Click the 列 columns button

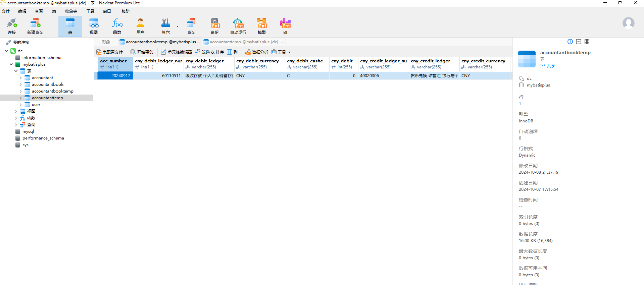[x=232, y=52]
